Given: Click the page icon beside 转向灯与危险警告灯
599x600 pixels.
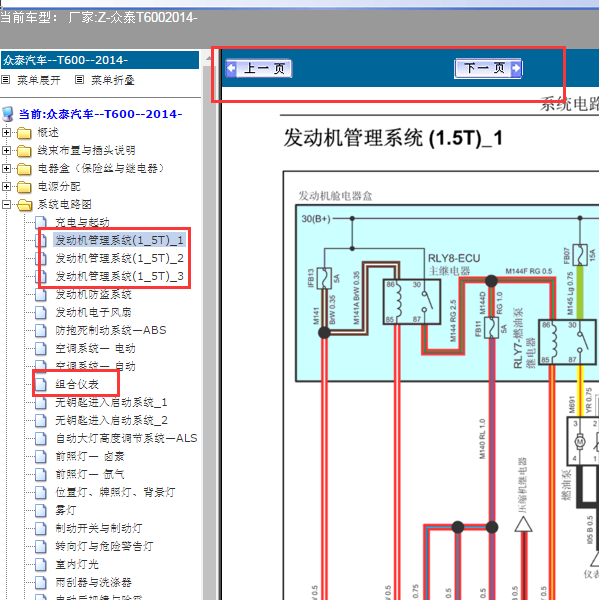Looking at the screenshot, I should tap(41, 546).
